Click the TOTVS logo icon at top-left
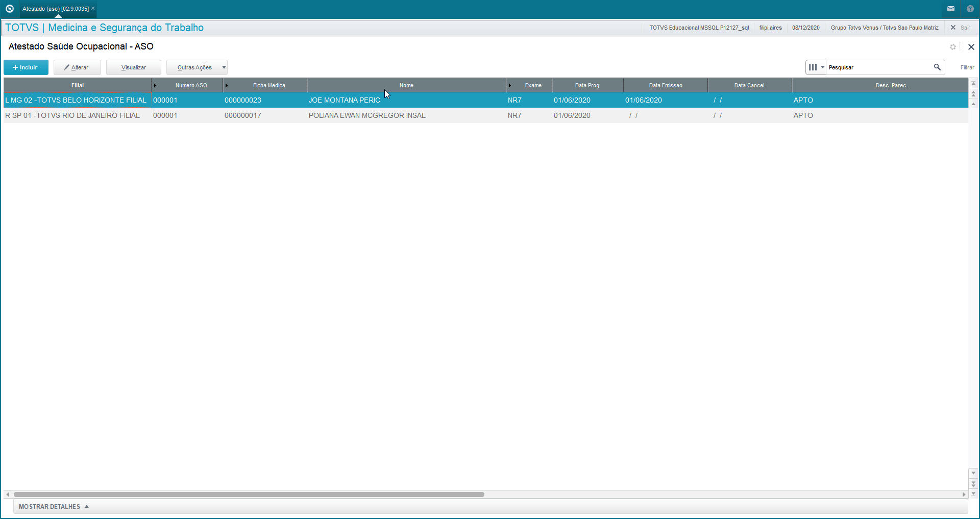This screenshot has height=519, width=980. click(x=9, y=9)
